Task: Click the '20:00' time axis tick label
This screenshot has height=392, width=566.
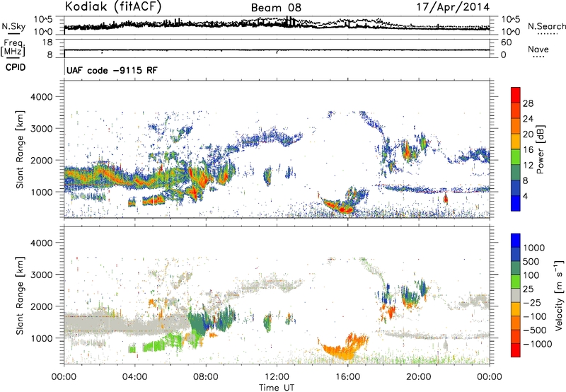Action: [x=418, y=377]
